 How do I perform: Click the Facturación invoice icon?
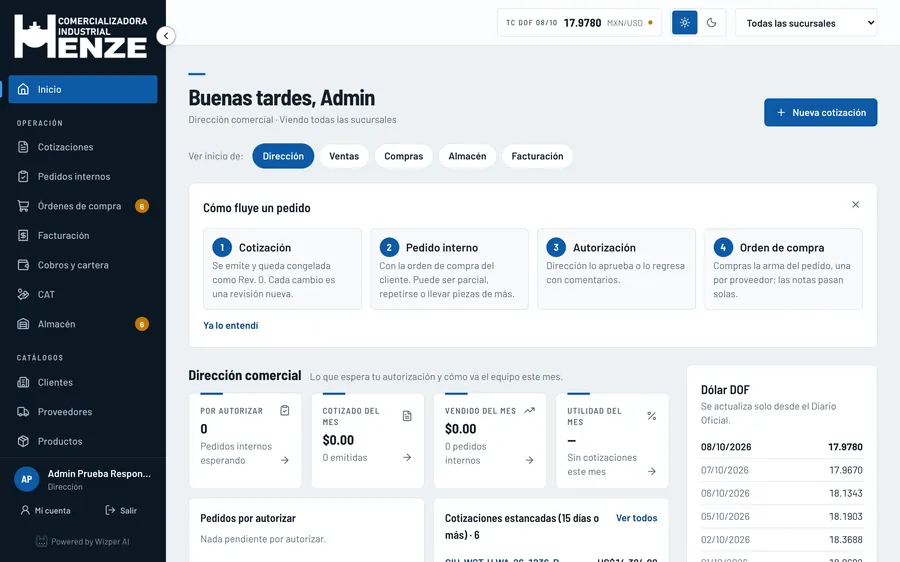23,235
